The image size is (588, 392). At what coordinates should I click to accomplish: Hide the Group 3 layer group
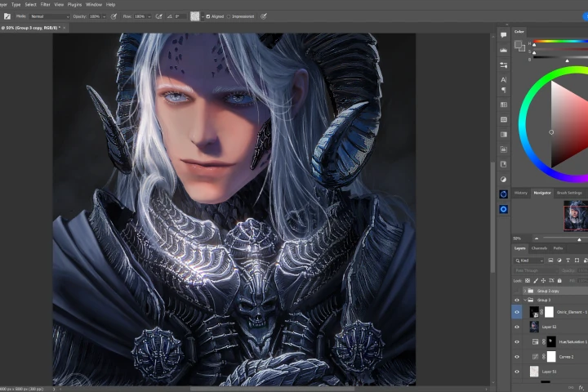pyautogui.click(x=517, y=300)
